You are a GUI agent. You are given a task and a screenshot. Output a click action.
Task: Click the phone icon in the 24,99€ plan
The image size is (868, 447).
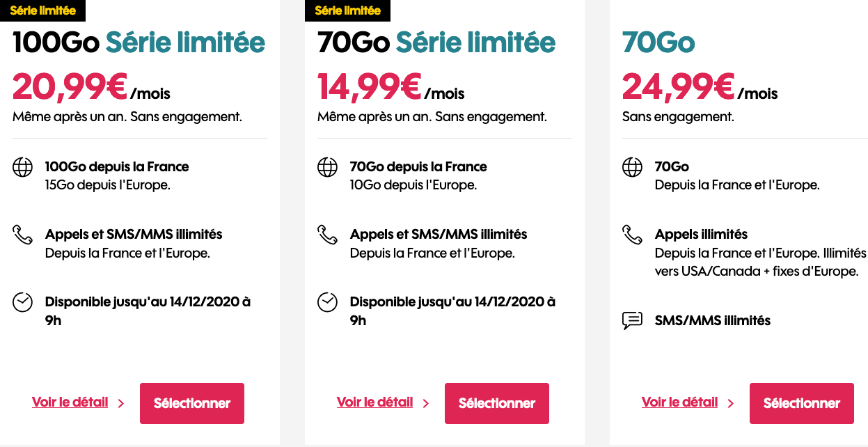pyautogui.click(x=632, y=235)
